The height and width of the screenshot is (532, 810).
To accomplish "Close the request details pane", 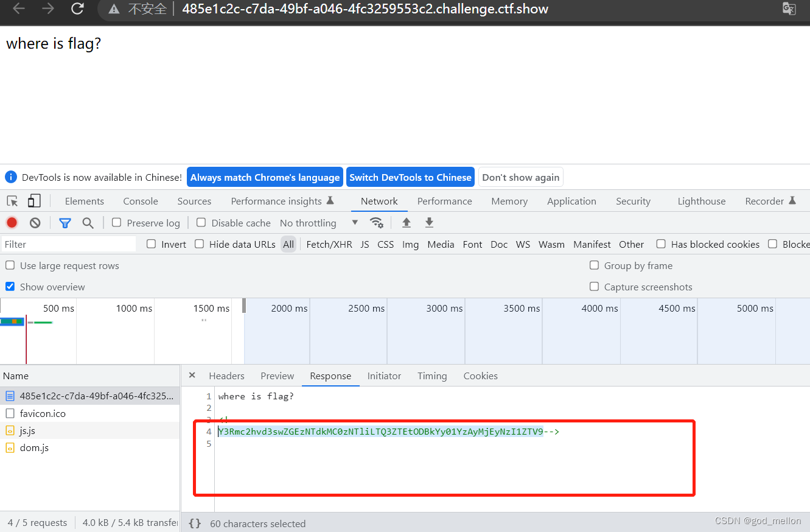I will [x=192, y=376].
